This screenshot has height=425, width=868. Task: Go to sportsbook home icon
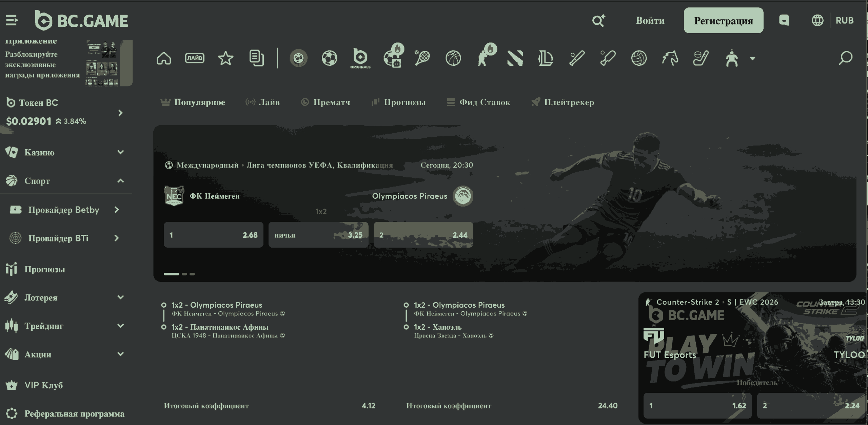(164, 58)
